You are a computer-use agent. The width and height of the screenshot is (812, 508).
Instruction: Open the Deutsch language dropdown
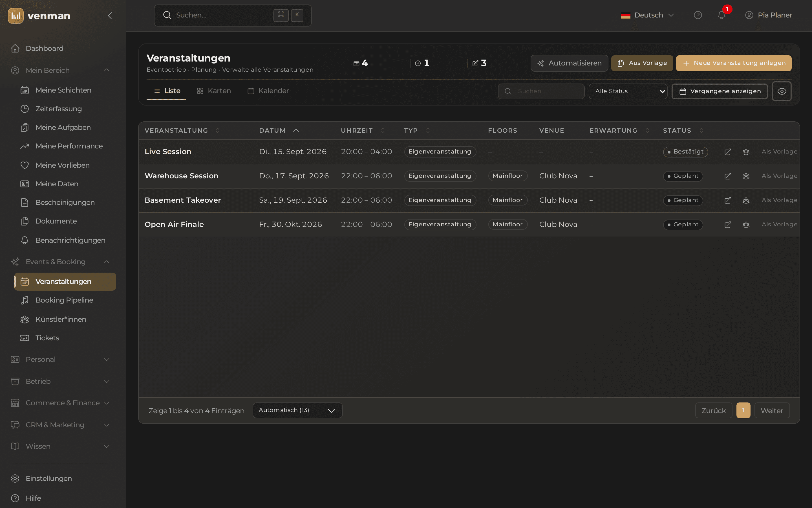point(647,15)
